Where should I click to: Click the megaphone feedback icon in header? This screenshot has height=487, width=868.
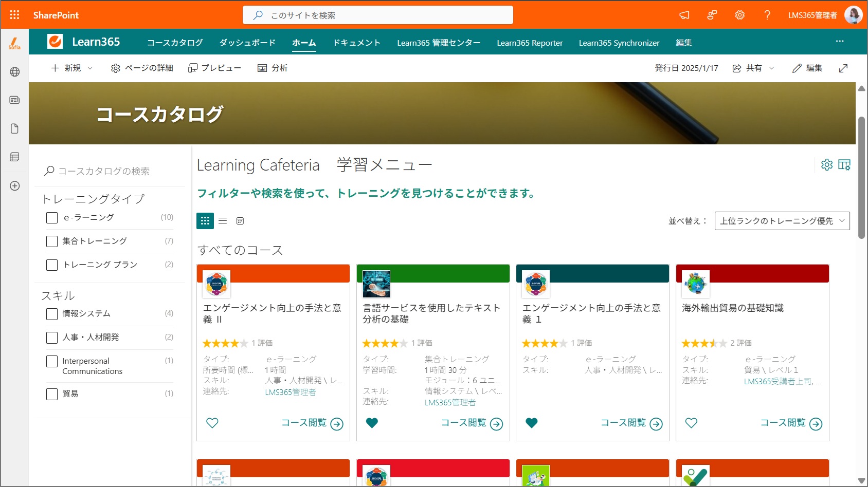pyautogui.click(x=684, y=15)
